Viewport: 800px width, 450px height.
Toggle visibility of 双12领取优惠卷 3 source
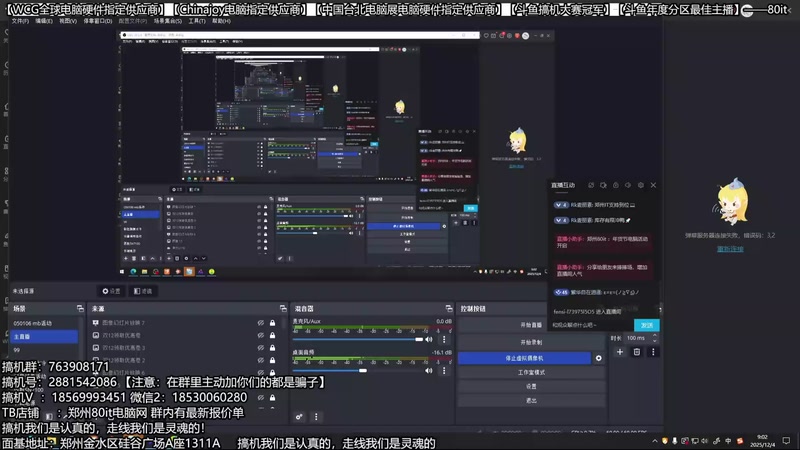(261, 347)
